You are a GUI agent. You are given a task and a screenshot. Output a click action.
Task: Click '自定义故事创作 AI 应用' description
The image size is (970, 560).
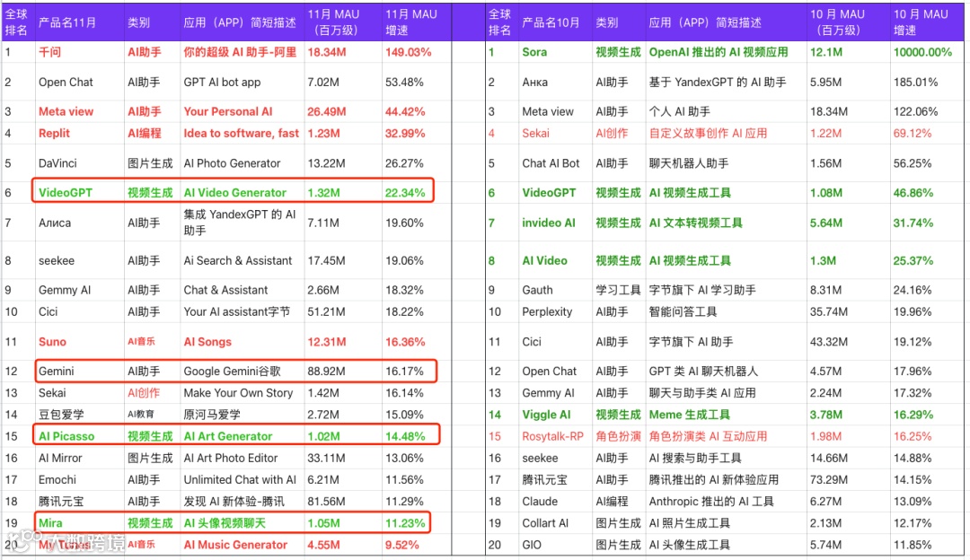pos(708,133)
